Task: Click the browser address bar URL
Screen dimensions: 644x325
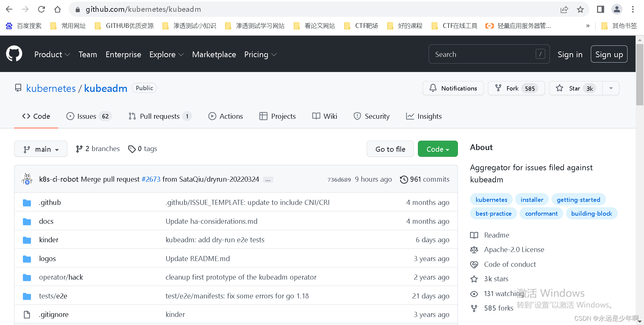Action: [x=143, y=9]
